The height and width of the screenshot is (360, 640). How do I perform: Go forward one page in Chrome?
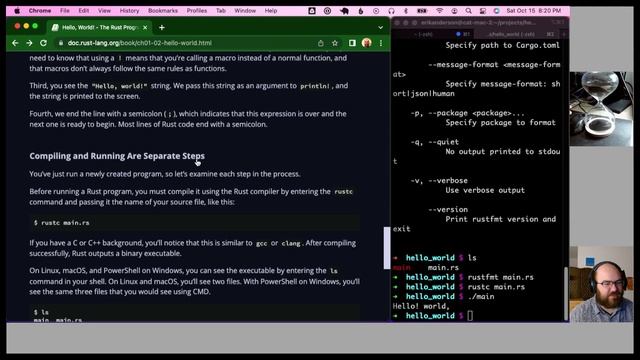pyautogui.click(x=29, y=43)
